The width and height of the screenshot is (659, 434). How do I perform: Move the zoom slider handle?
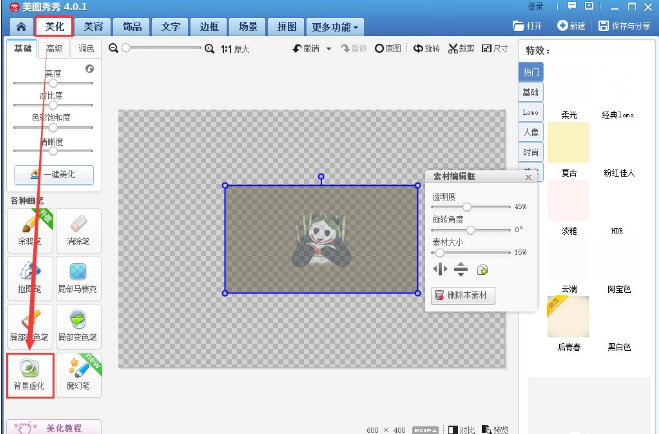[x=126, y=48]
